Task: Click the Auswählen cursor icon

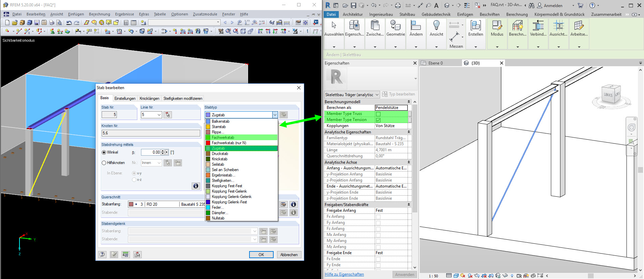Action: (334, 25)
